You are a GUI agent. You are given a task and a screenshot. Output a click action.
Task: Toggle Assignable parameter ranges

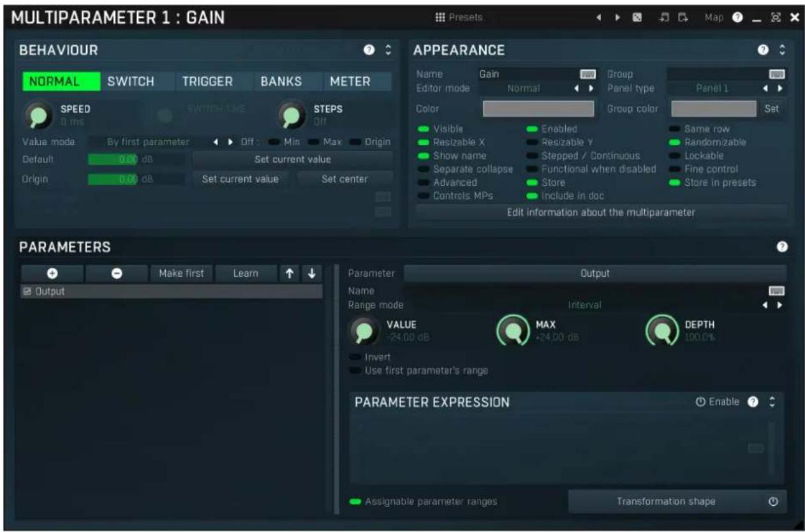pyautogui.click(x=424, y=501)
